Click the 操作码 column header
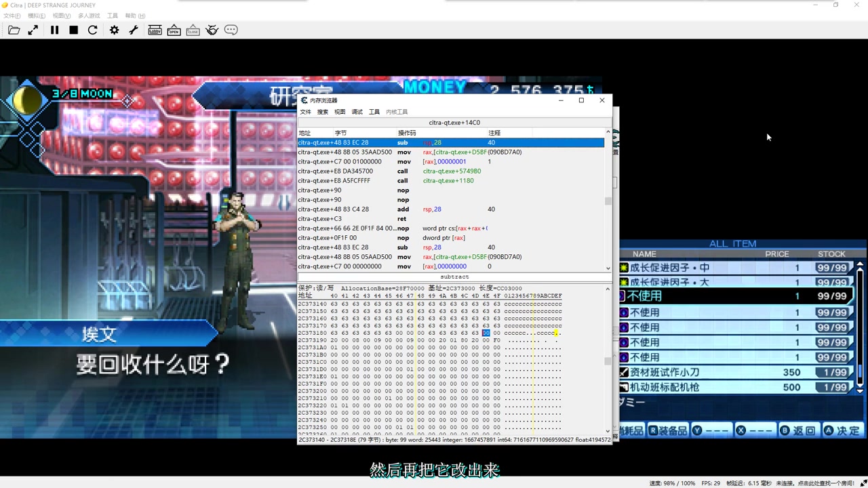Image resolution: width=868 pixels, height=488 pixels. (407, 133)
